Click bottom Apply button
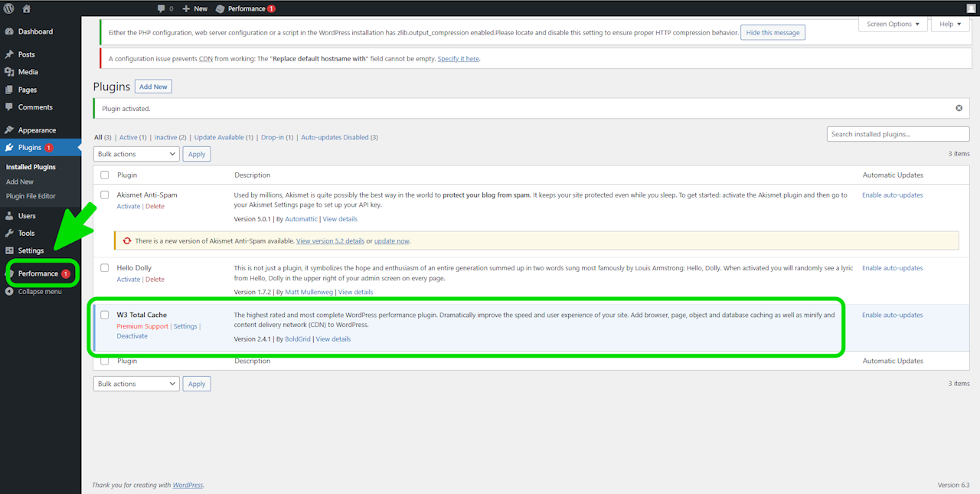The height and width of the screenshot is (494, 980). coord(197,384)
